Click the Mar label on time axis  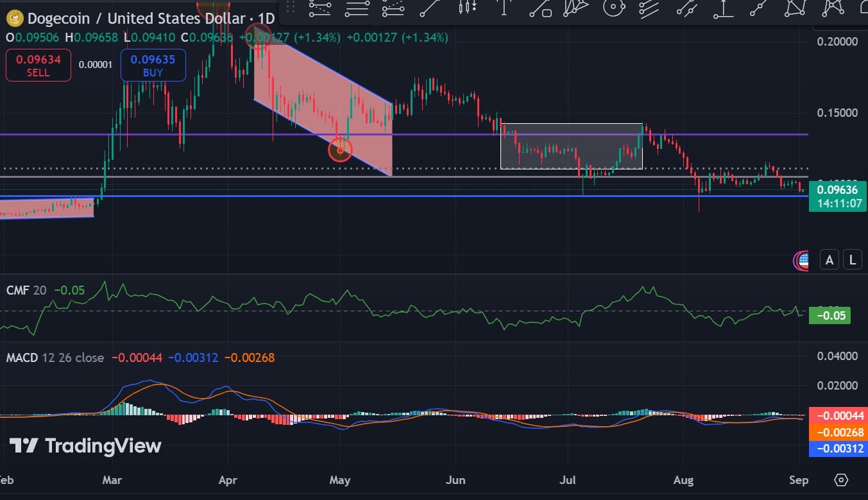pyautogui.click(x=112, y=480)
